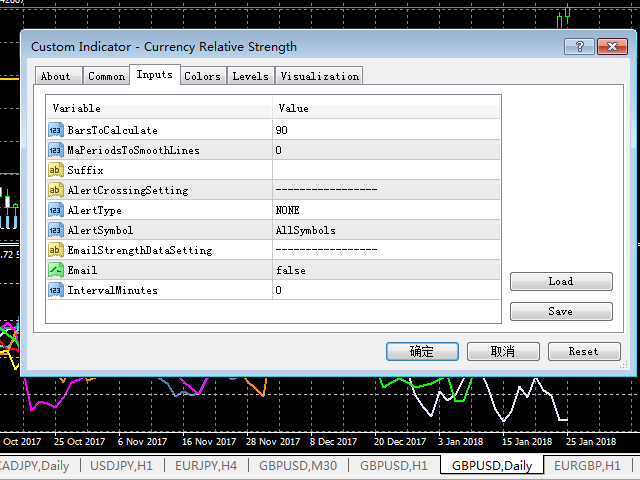Click the Load button
Screen dimensions: 640x480
(x=561, y=281)
